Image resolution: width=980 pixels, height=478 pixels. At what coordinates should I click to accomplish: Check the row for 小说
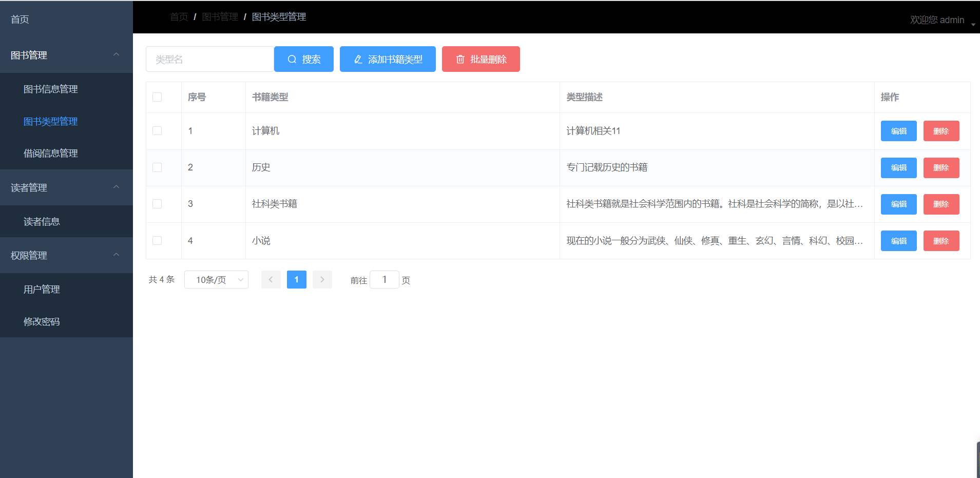pos(157,241)
